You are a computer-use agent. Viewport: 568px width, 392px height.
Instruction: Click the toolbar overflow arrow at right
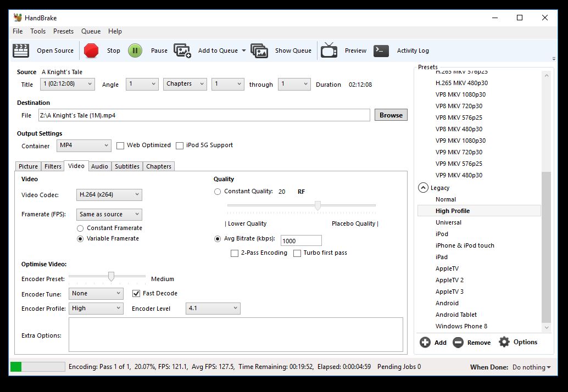coord(554,59)
